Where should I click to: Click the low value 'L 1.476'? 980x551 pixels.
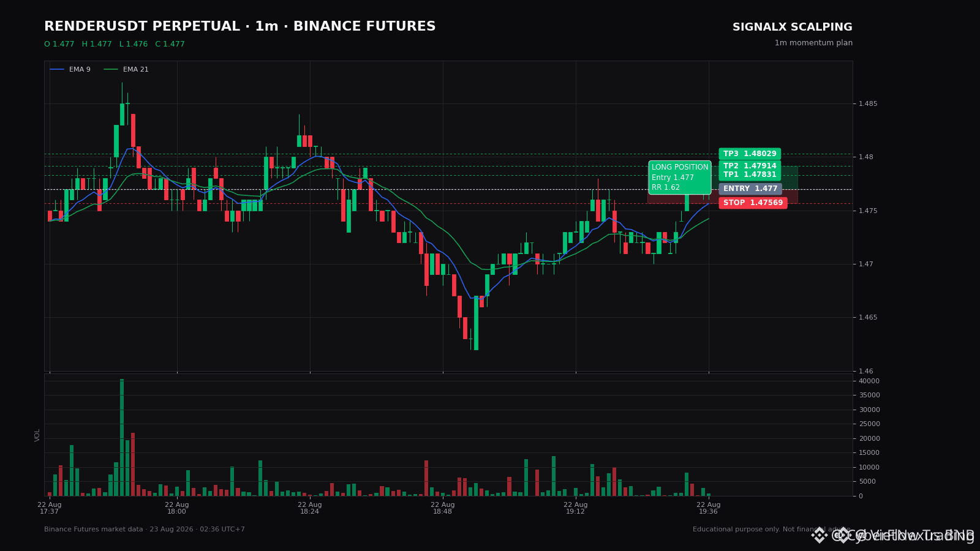coord(134,44)
